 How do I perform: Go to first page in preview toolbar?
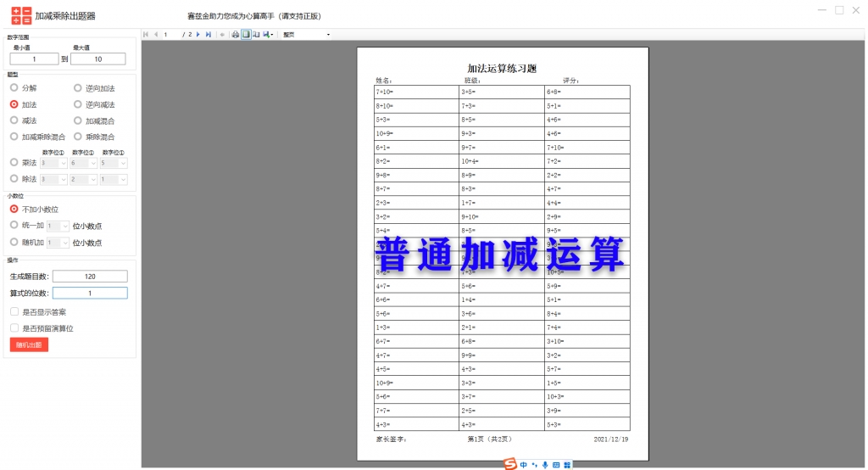(x=146, y=35)
